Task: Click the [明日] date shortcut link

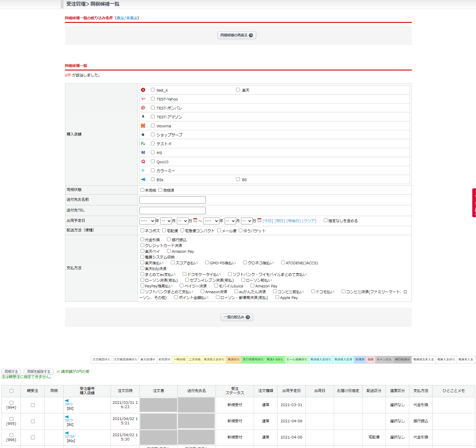Action: point(280,221)
